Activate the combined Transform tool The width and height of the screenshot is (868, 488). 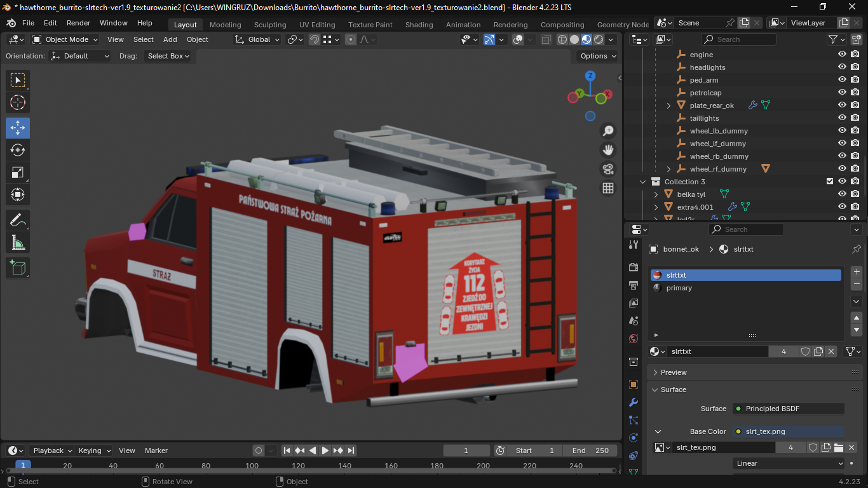tap(18, 194)
